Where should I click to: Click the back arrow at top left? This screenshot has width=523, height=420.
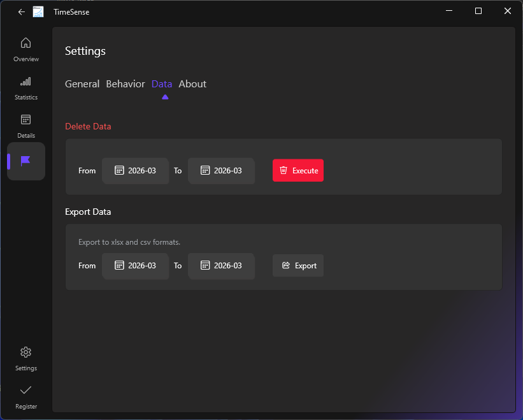(21, 11)
